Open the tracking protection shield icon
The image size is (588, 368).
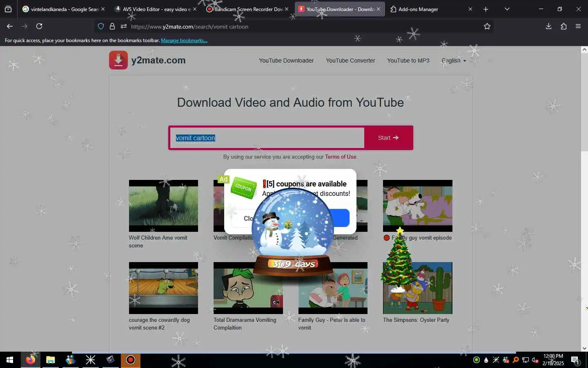(x=101, y=27)
